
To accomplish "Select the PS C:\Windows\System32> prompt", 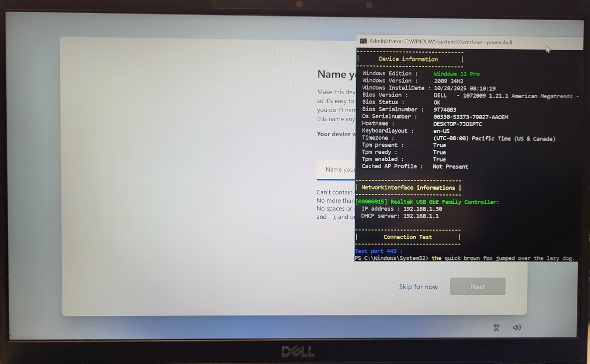I will (x=392, y=258).
